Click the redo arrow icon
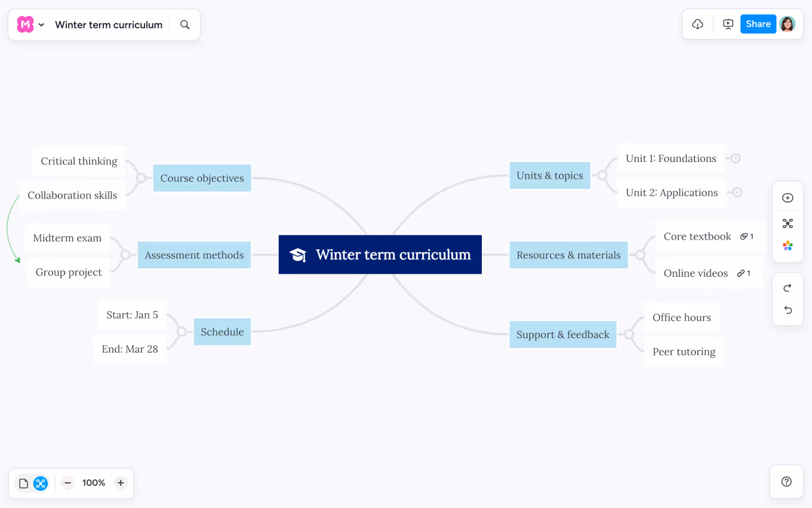Viewport: 812px width, 508px height. coord(788,288)
